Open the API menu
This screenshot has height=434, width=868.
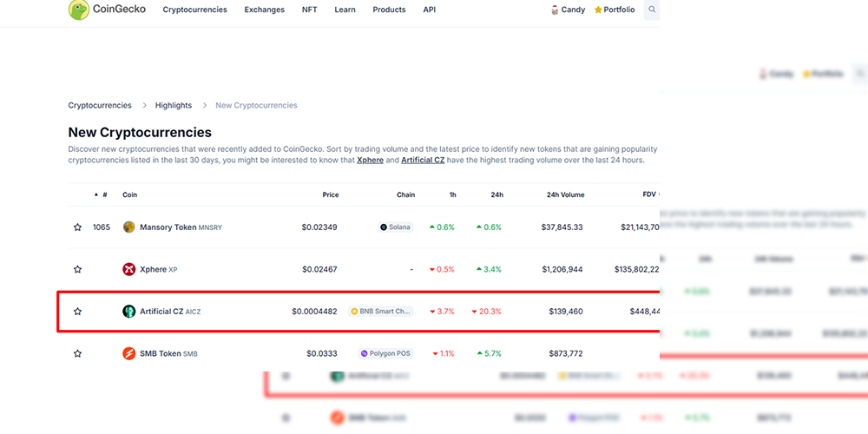click(x=430, y=10)
